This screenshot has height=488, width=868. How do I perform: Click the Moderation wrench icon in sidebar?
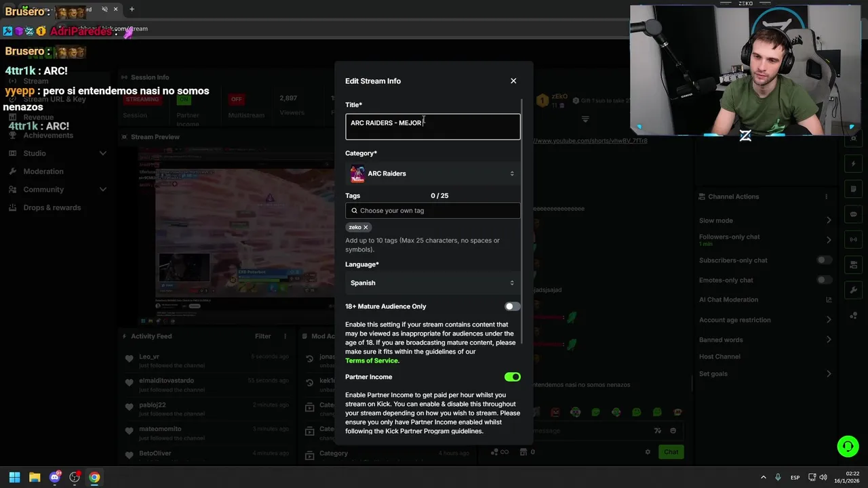tap(13, 171)
